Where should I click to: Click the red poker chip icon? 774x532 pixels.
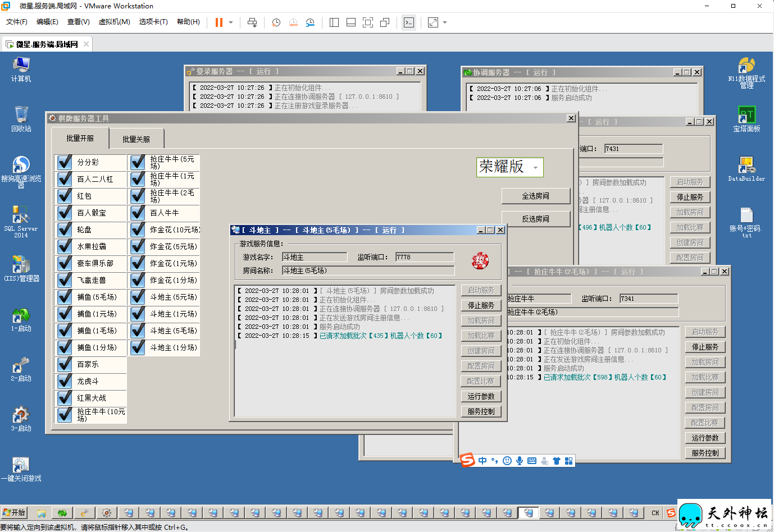pos(480,260)
